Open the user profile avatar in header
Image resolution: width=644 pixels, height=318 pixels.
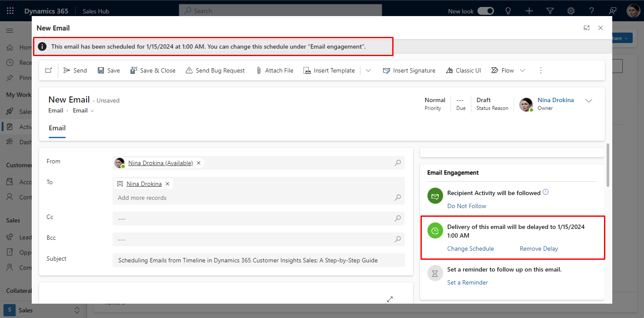click(x=633, y=11)
